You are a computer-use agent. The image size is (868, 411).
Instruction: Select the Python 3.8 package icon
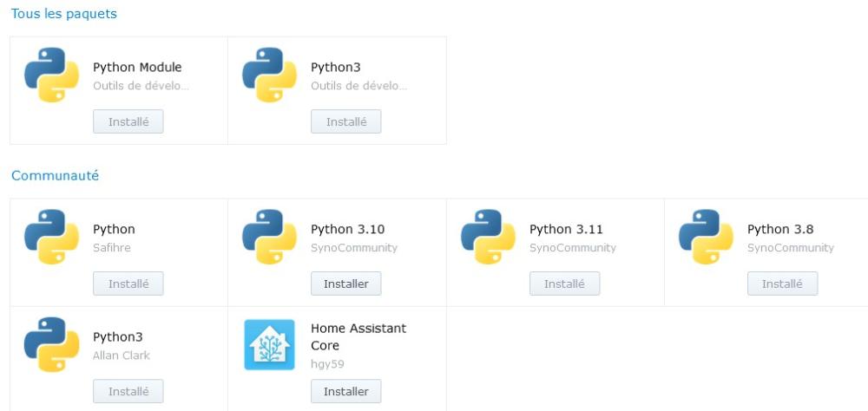pyautogui.click(x=706, y=238)
